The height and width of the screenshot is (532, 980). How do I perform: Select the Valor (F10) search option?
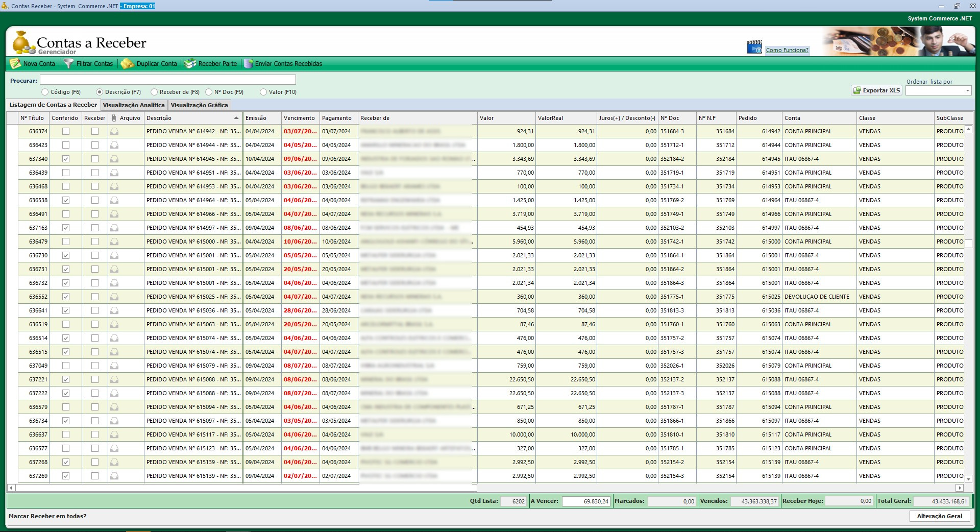263,92
